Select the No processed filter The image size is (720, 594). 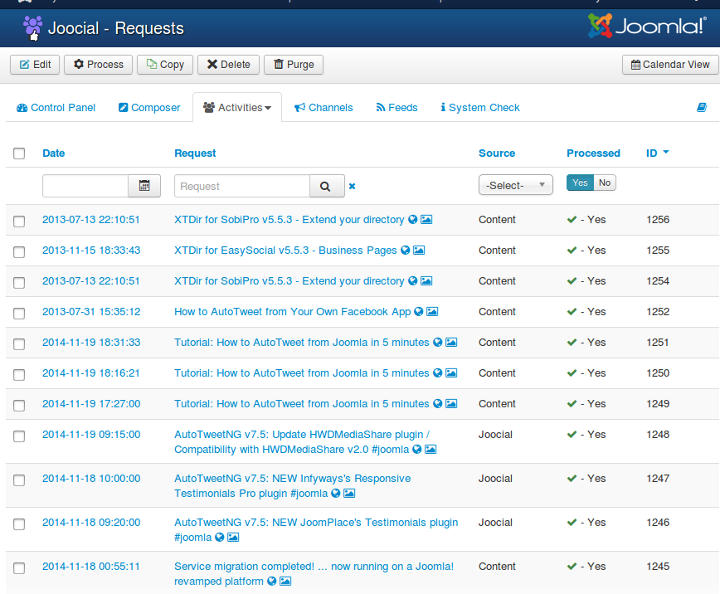point(604,183)
